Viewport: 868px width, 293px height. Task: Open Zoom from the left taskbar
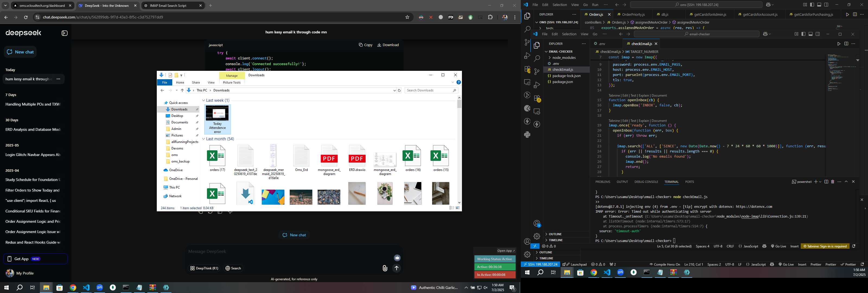coord(99,288)
